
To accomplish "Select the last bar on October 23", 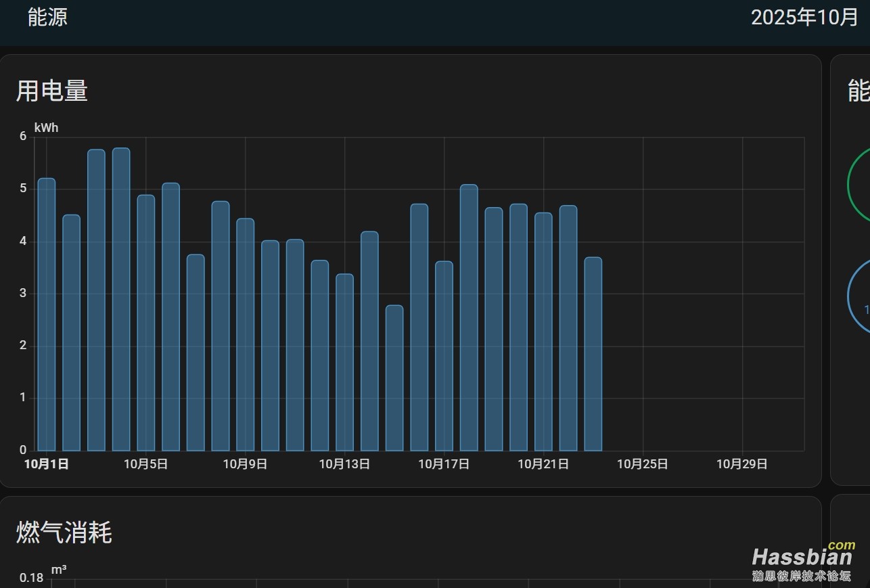I will click(593, 354).
